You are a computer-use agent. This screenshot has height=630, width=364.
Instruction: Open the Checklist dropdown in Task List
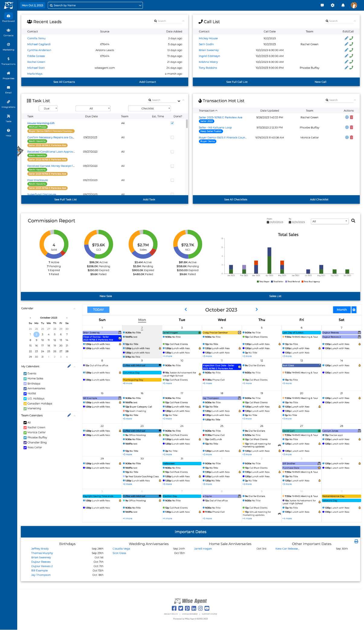coord(150,109)
